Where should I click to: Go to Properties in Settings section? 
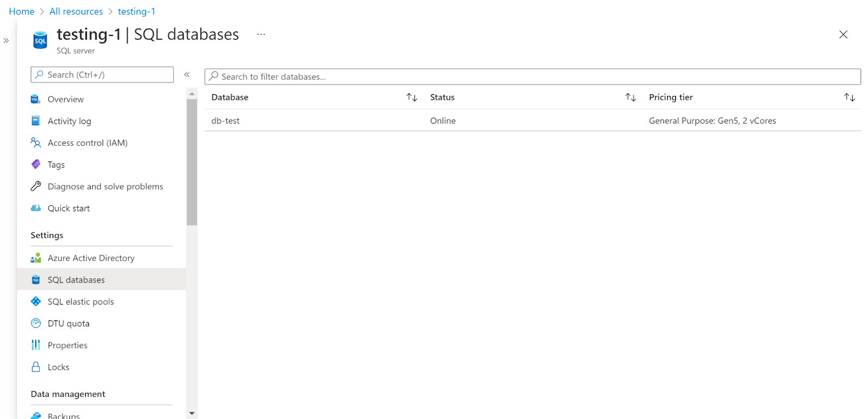tap(67, 345)
